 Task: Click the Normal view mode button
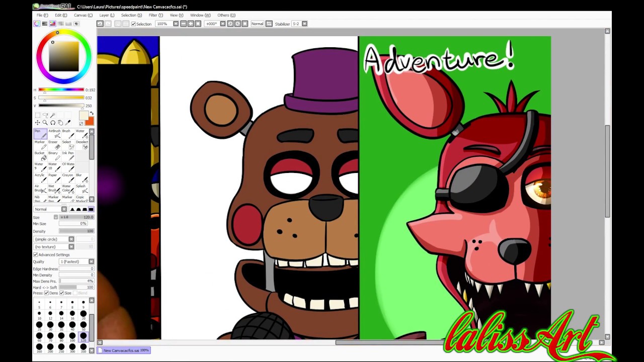(258, 24)
